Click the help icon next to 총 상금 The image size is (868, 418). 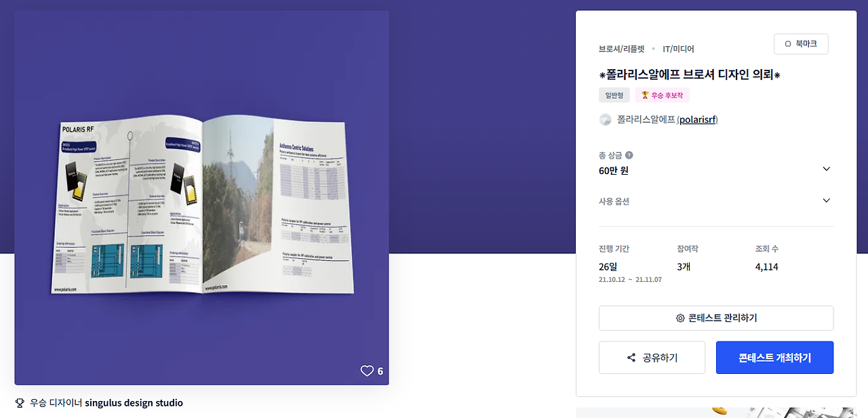tap(629, 155)
